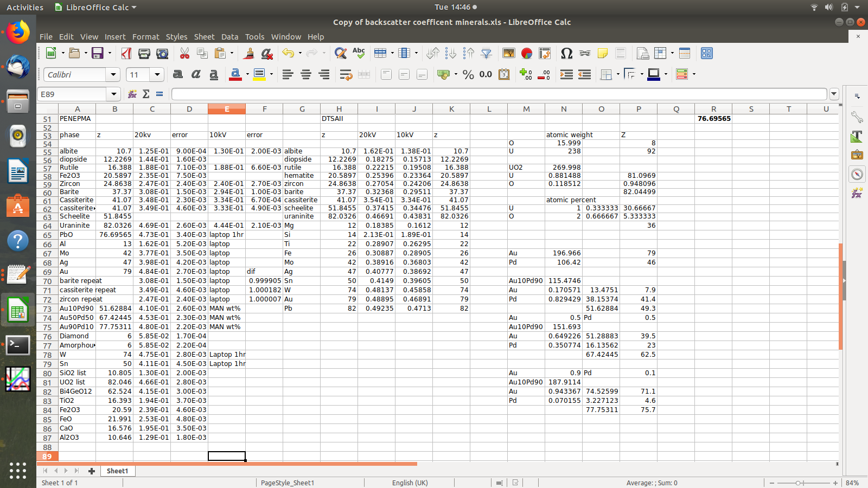The height and width of the screenshot is (488, 868).
Task: Click the Export as PDF icon
Action: (x=126, y=53)
